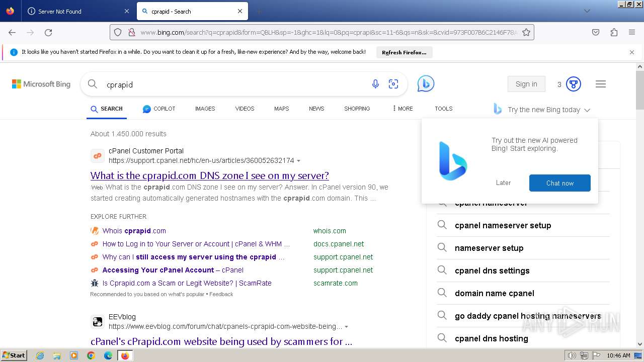Viewport: 644px width, 362px height.
Task: Open the Bing Chat bubble icon
Action: [426, 83]
